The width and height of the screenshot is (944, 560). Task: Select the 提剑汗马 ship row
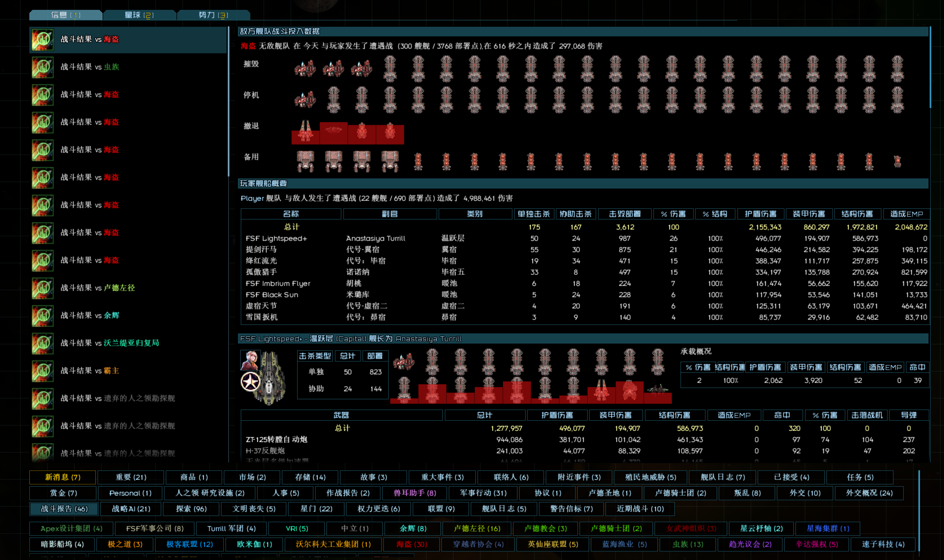(261, 249)
